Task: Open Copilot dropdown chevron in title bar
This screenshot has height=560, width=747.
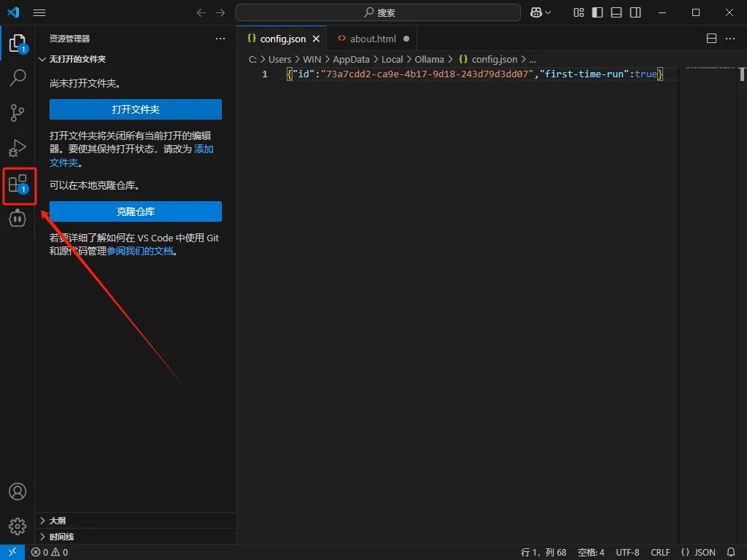Action: pos(548,13)
